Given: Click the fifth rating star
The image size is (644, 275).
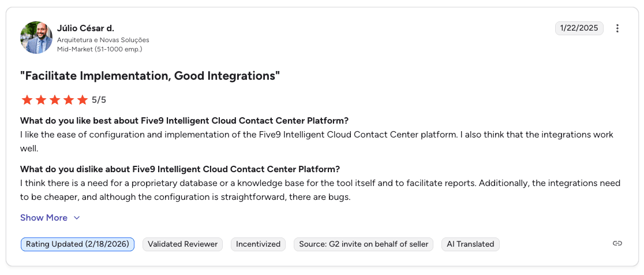Looking at the screenshot, I should pyautogui.click(x=83, y=100).
